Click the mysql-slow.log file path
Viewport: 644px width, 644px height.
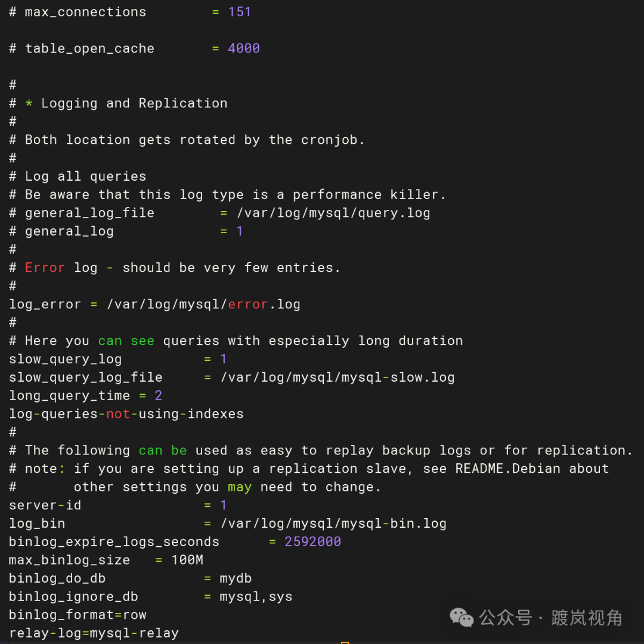pos(337,377)
